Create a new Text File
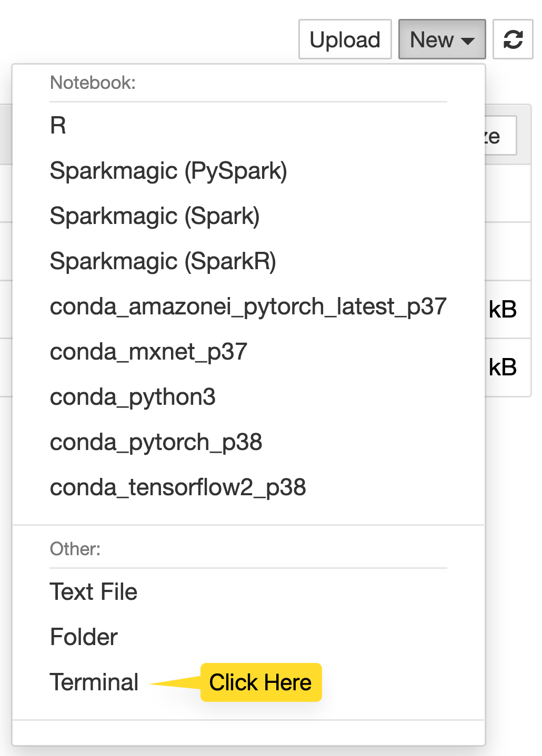 [x=93, y=591]
